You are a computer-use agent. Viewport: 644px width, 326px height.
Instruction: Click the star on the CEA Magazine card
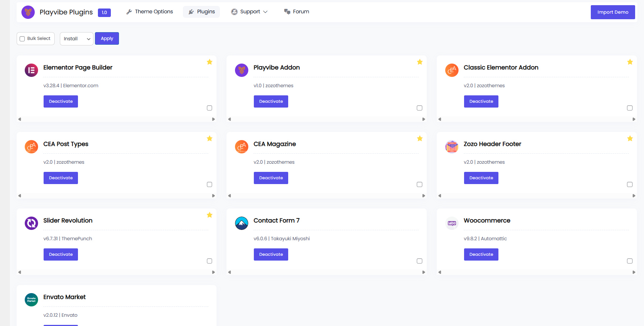[x=420, y=139]
